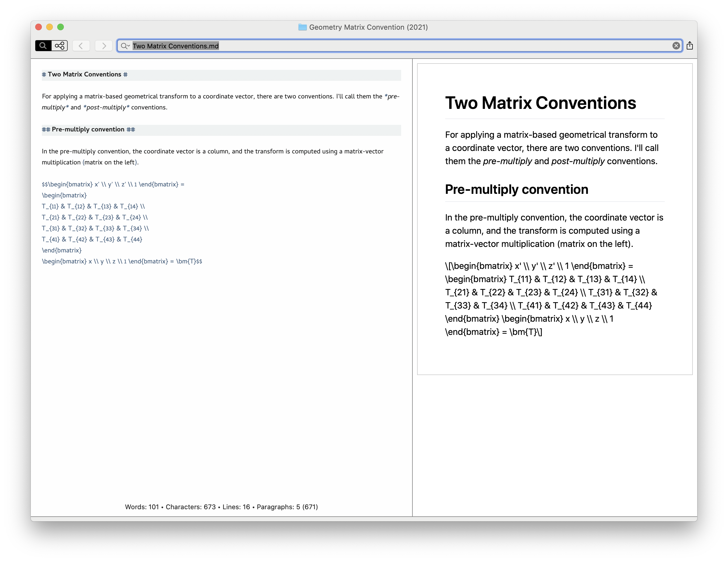Open the search options magnifier dropdown
The width and height of the screenshot is (728, 562).
125,46
